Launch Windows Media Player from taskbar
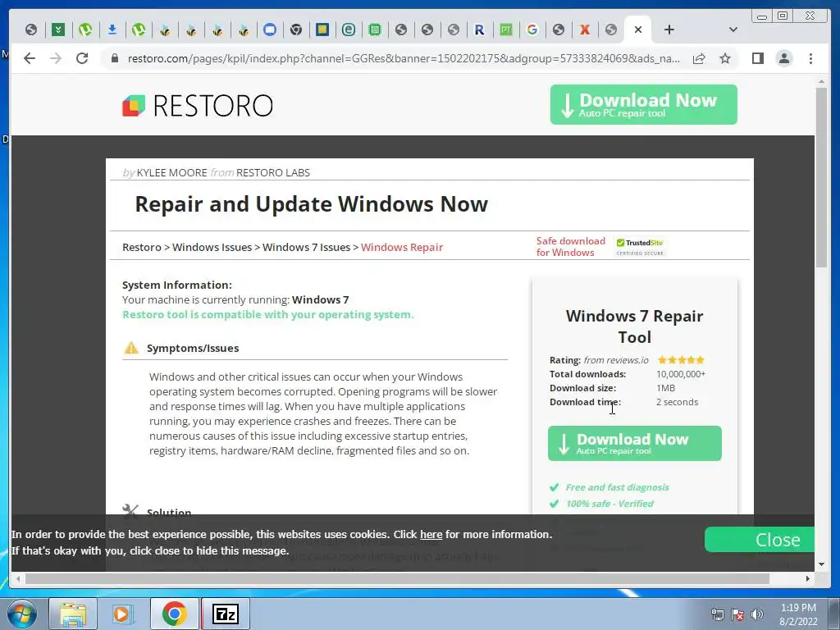This screenshot has width=840, height=630. [x=123, y=614]
